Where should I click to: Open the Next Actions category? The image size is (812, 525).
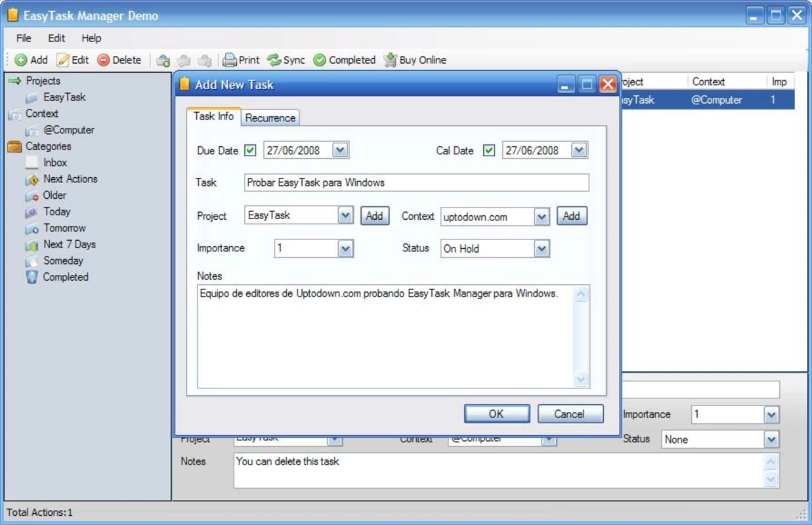pos(70,179)
